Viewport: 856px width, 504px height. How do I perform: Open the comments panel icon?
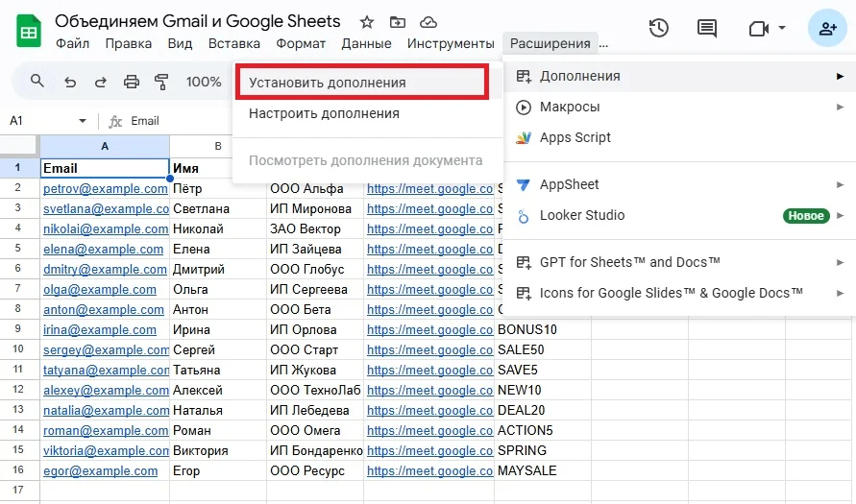click(707, 29)
